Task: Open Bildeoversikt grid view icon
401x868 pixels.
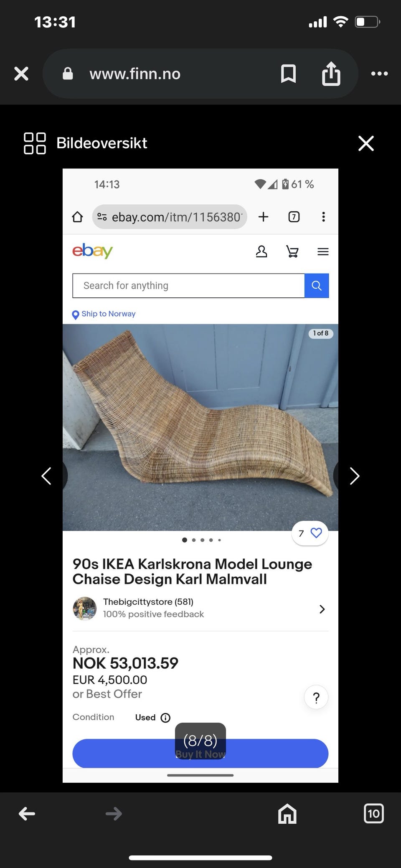Action: 35,143
